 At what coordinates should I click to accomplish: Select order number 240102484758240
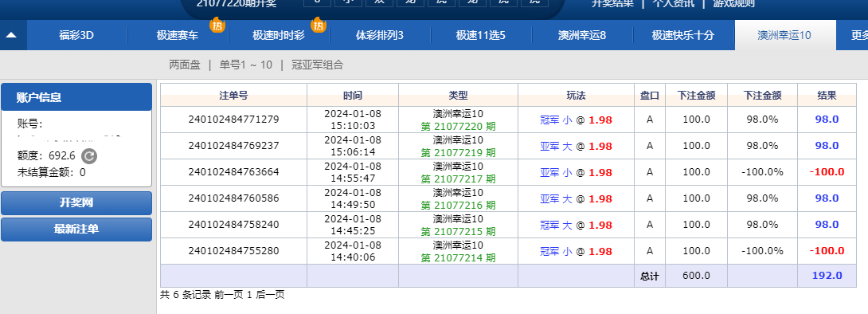tap(233, 224)
